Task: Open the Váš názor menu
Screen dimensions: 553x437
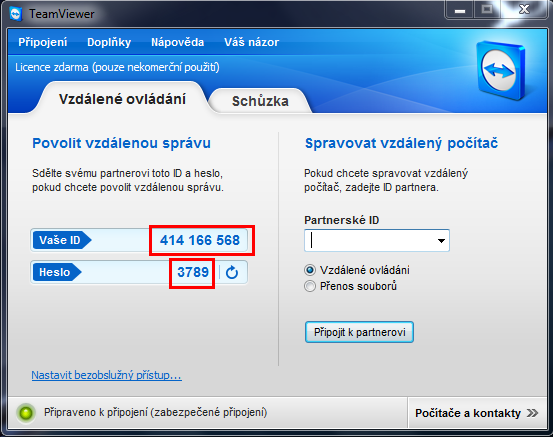Action: 251,42
